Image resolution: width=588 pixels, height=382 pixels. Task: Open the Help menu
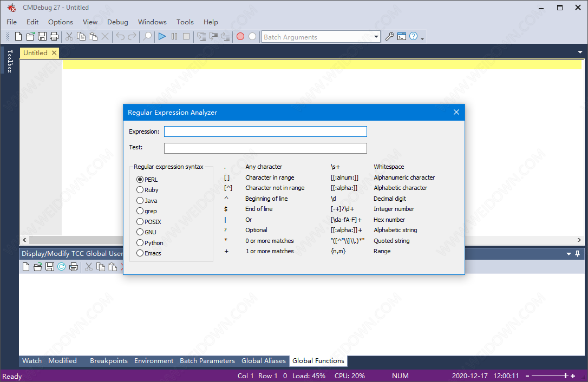pyautogui.click(x=211, y=22)
